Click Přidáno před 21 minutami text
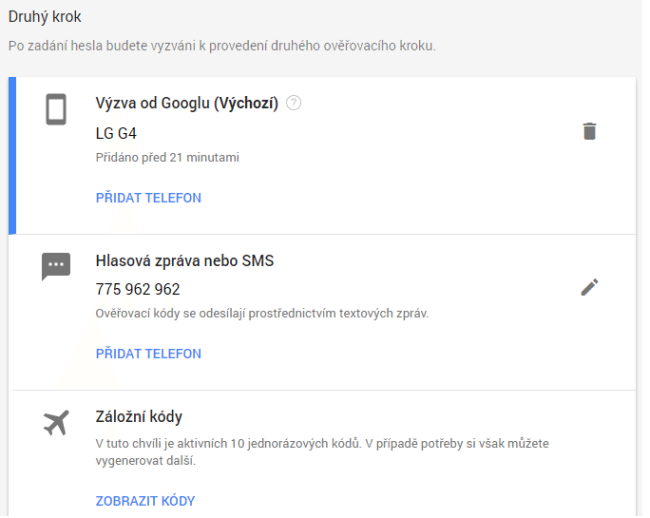 click(167, 157)
